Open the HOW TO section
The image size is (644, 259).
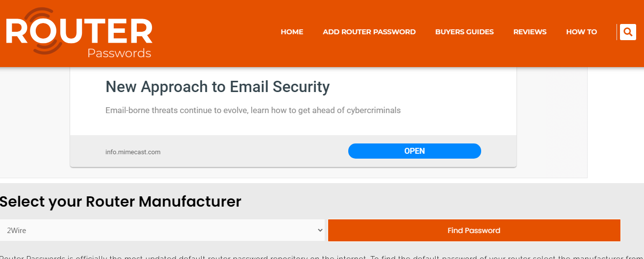(x=581, y=32)
